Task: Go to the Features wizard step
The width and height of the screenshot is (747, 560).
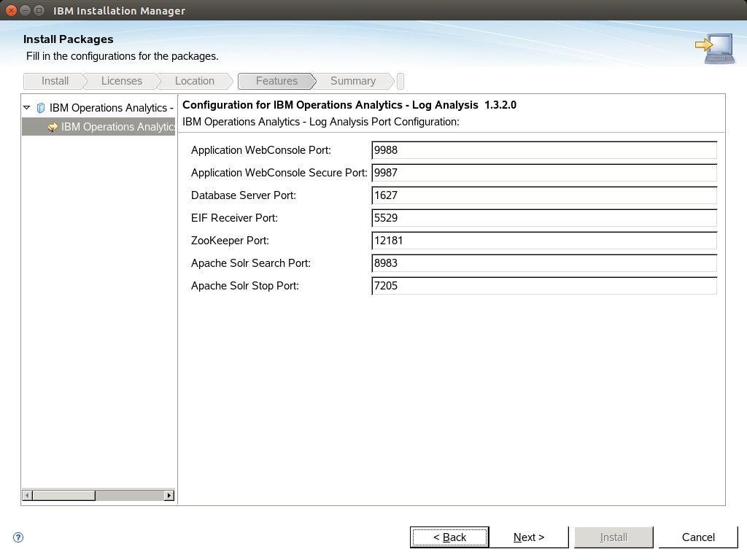Action: [x=276, y=81]
